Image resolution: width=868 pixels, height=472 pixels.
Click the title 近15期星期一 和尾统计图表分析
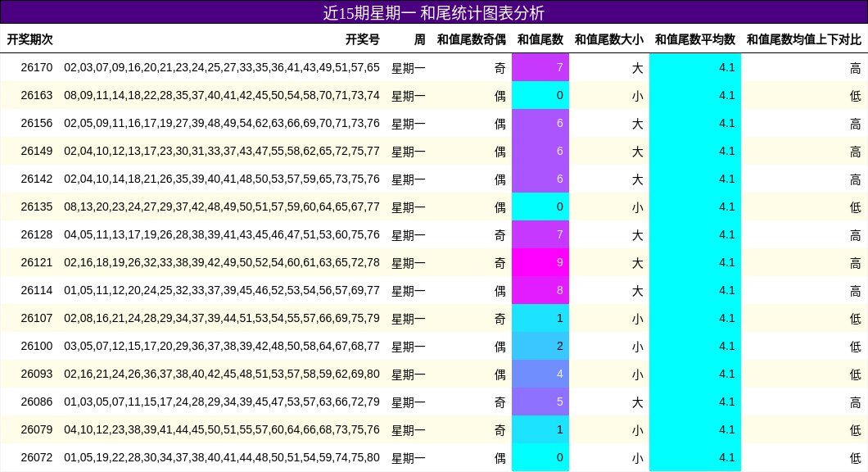coord(433,12)
